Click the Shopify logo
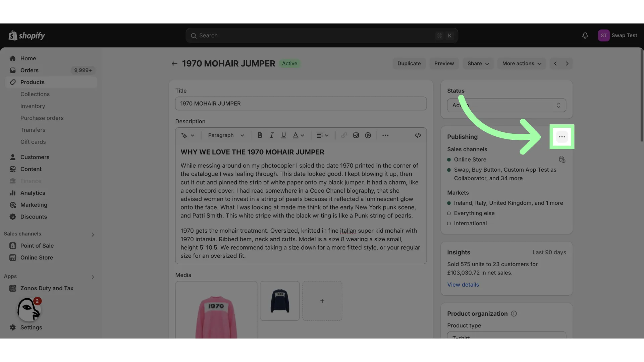 [x=27, y=36]
